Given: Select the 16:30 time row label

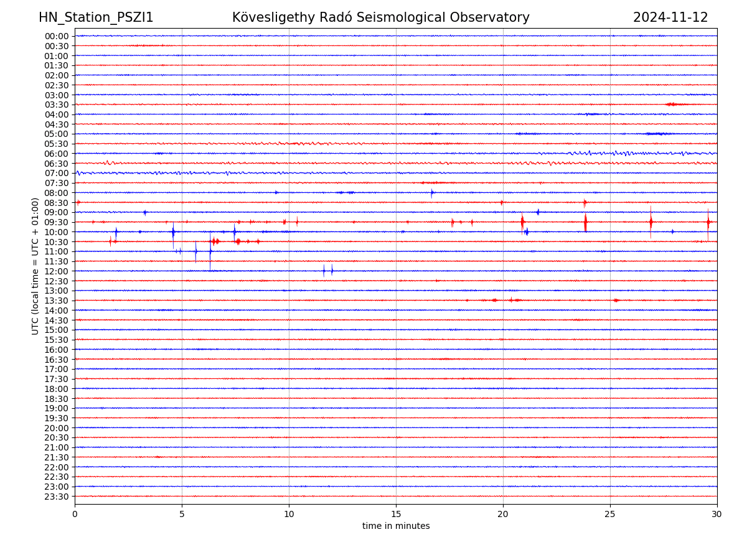Looking at the screenshot, I should pyautogui.click(x=56, y=360).
